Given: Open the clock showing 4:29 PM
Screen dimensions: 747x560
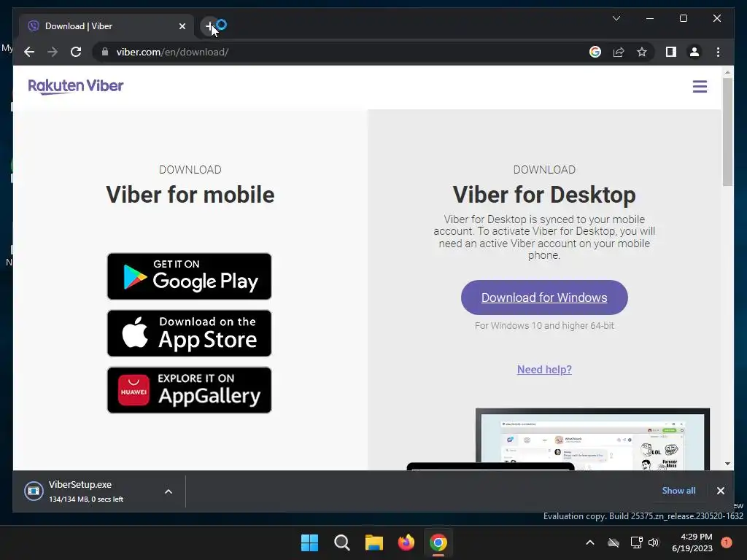Looking at the screenshot, I should 692,542.
